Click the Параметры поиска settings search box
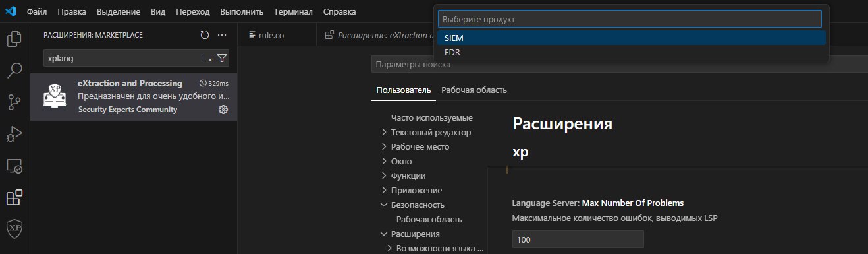Viewport: 868px width, 254px height. pyautogui.click(x=619, y=65)
